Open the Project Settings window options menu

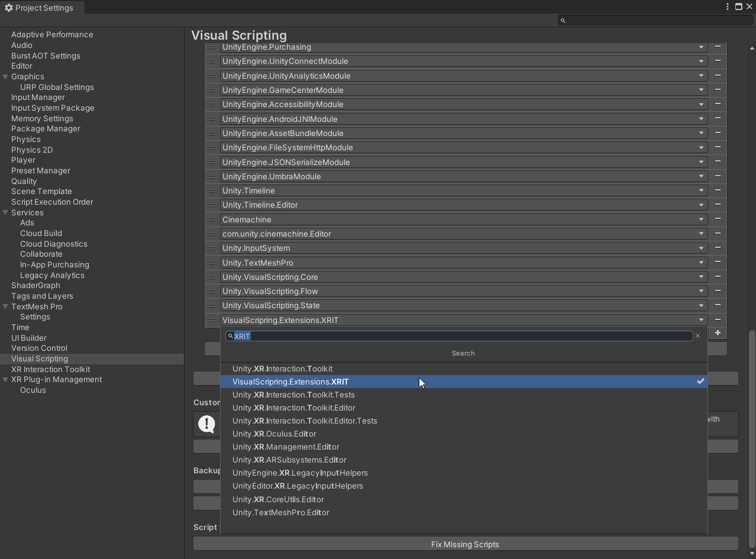coord(727,7)
